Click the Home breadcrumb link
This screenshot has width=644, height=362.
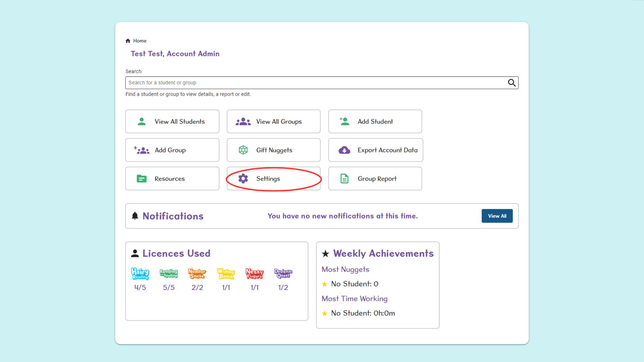140,40
